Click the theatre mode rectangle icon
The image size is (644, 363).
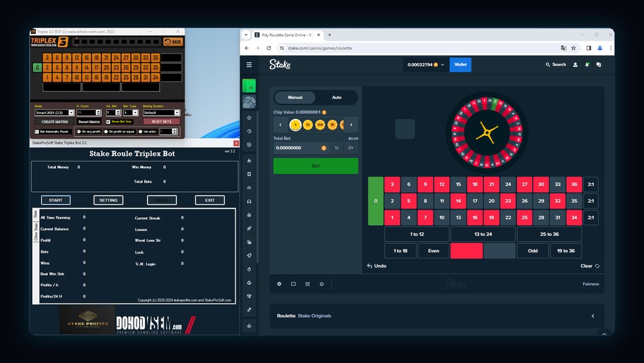[x=293, y=284]
